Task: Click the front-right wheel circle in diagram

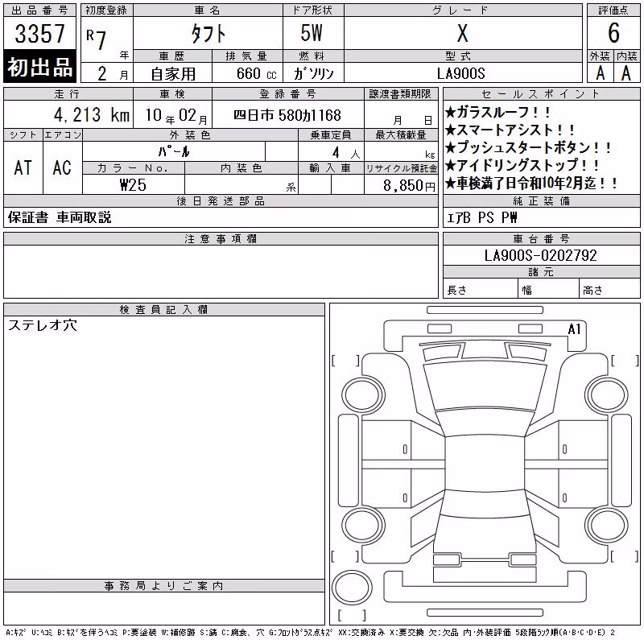Action: [607, 396]
